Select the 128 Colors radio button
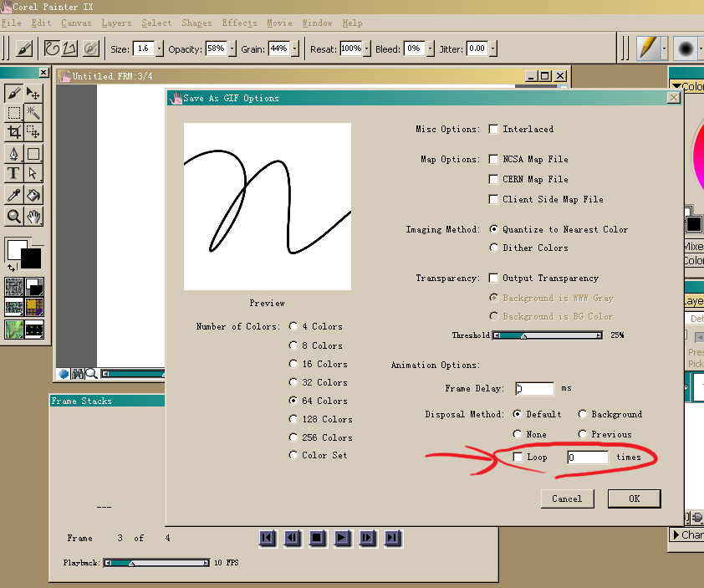Image resolution: width=704 pixels, height=588 pixels. 293,419
